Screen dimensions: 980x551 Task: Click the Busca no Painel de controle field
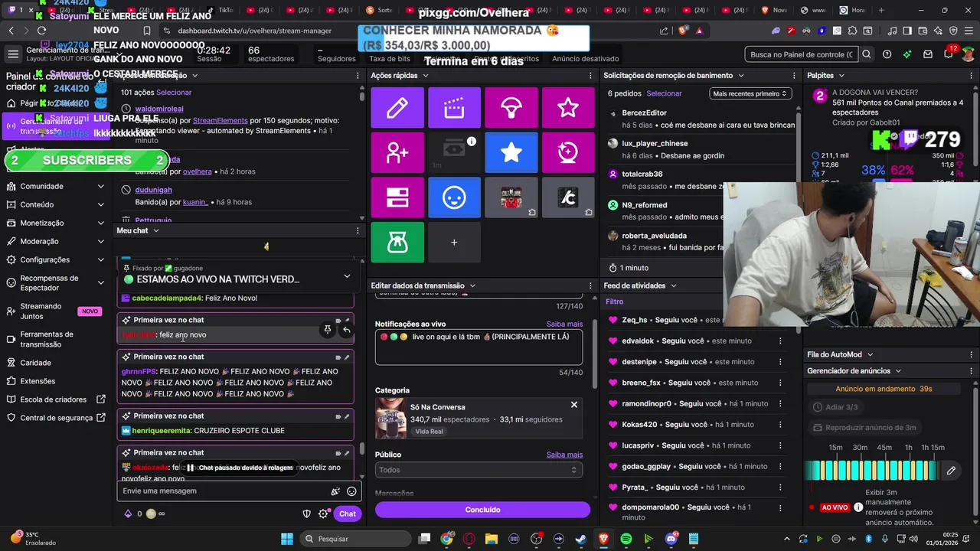[x=802, y=54]
